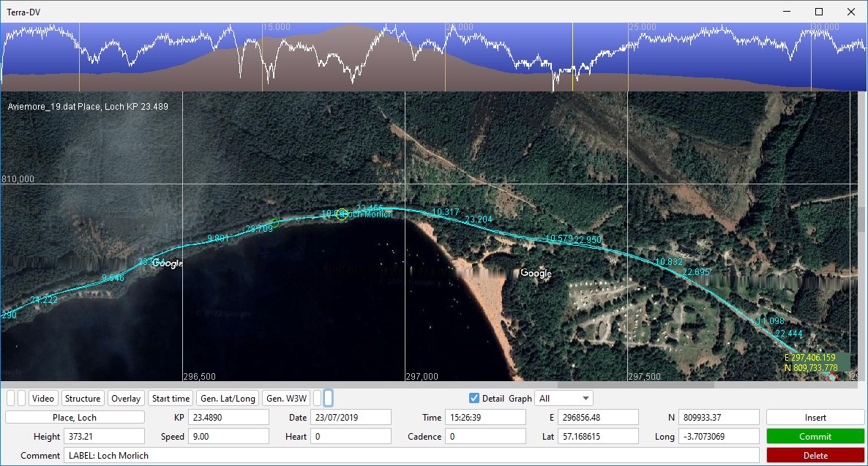This screenshot has height=466, width=868.
Task: Click the yellow Loch Morlich waypoint marker
Action: click(342, 214)
